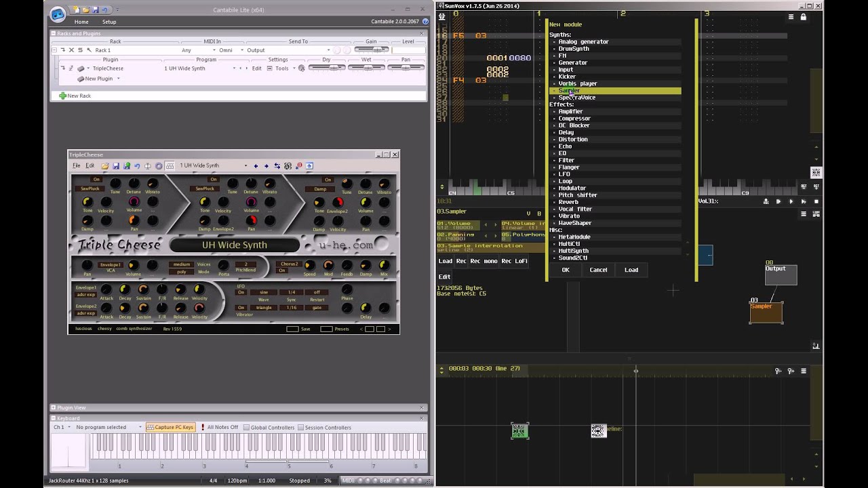This screenshot has width=868, height=488.
Task: Click the keyboard view icon in the TripleCheese toolbar
Action: coord(170,165)
